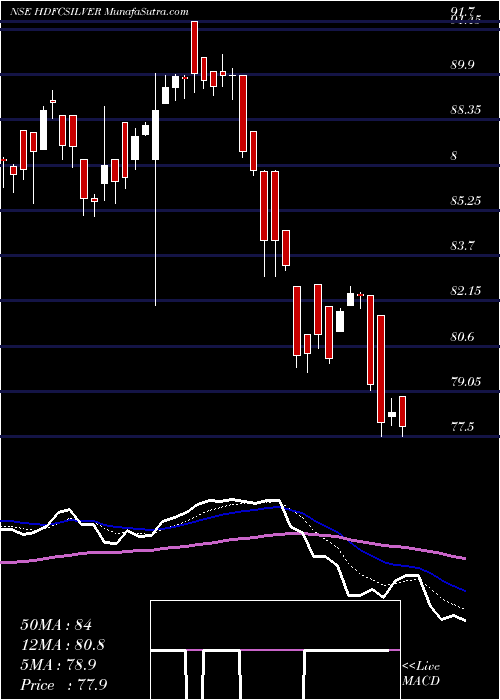500x700 pixels.
Task: Click the tallest red candle at chart peak
Action: click(194, 47)
